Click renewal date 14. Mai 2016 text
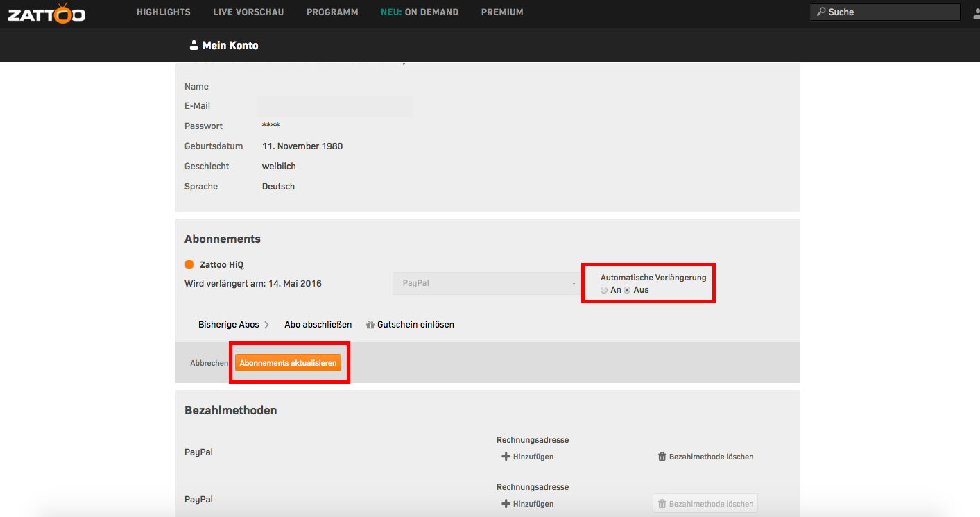 [295, 284]
